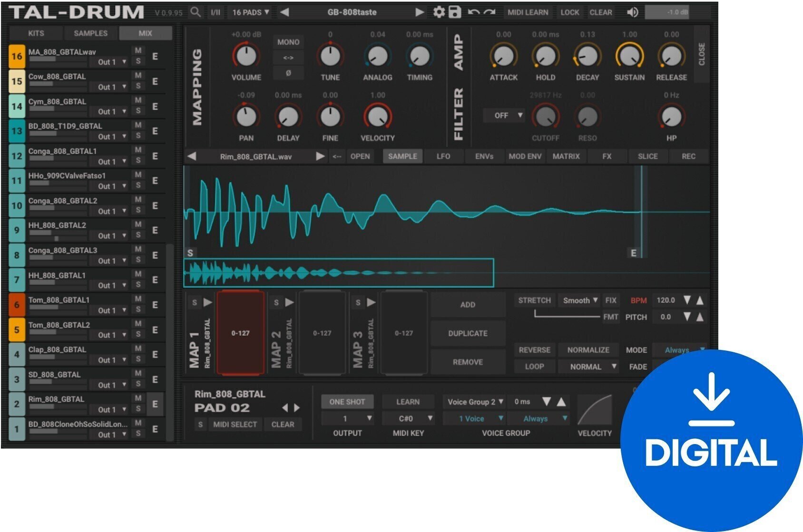This screenshot has height=532, width=803.
Task: Mute the Rim_808_GBTAL channel
Action: pyautogui.click(x=137, y=399)
